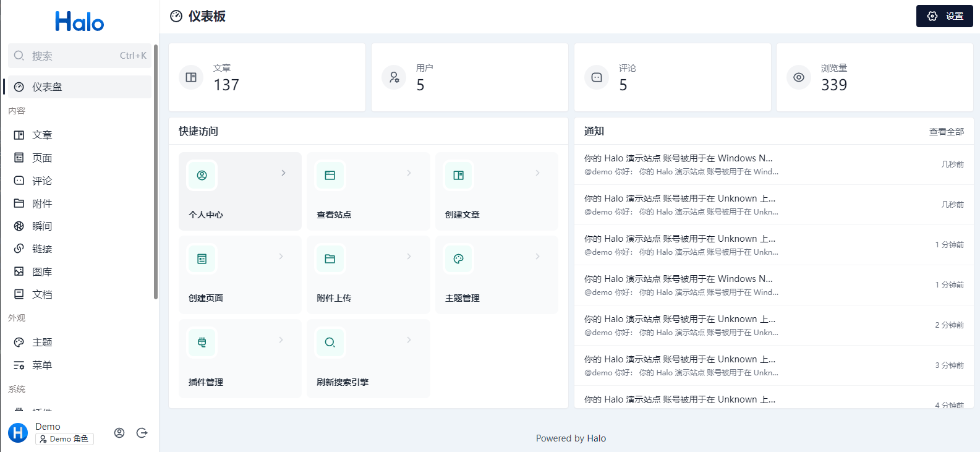Open 菜单 menu item in sidebar
Screen dimensions: 980x452
(x=79, y=365)
